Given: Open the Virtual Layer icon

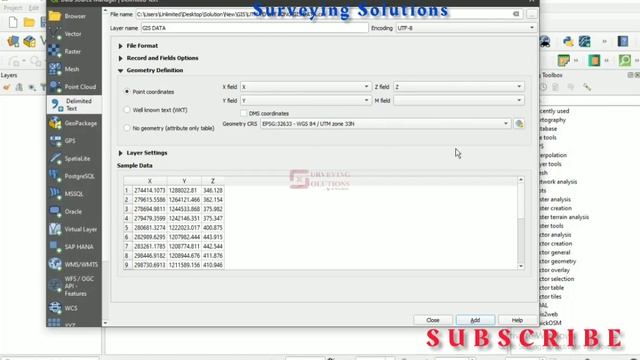Looking at the screenshot, I should [55, 229].
